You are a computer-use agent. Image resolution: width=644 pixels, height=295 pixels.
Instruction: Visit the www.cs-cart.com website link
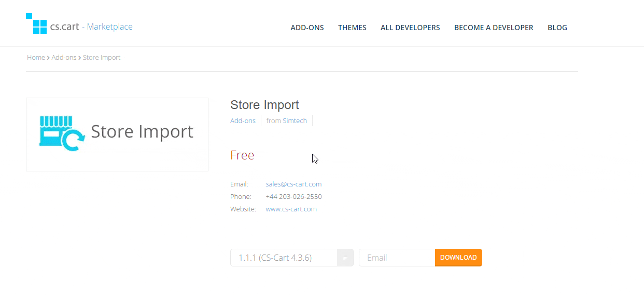(x=291, y=209)
